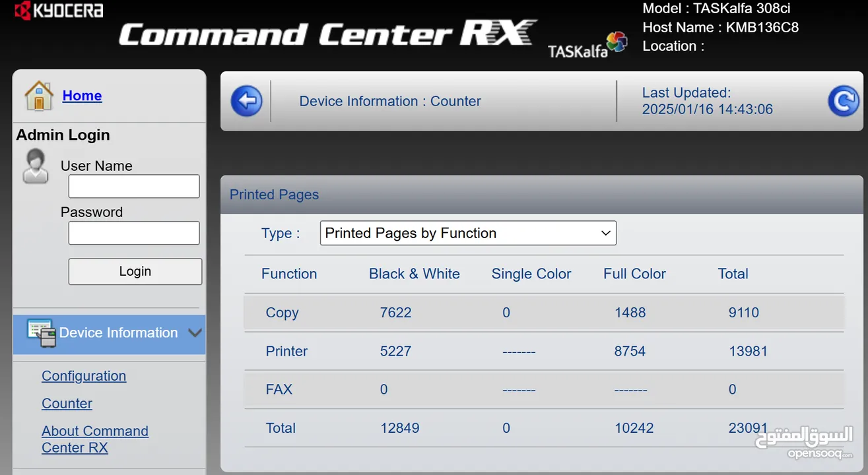Click total black & white value 12849
868x475 pixels.
coord(399,428)
